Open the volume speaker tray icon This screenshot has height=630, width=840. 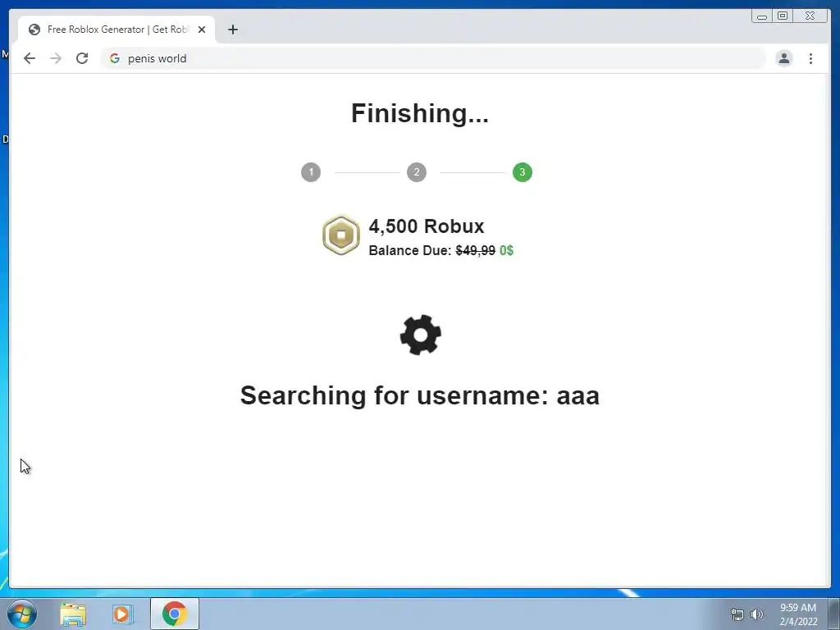(756, 614)
